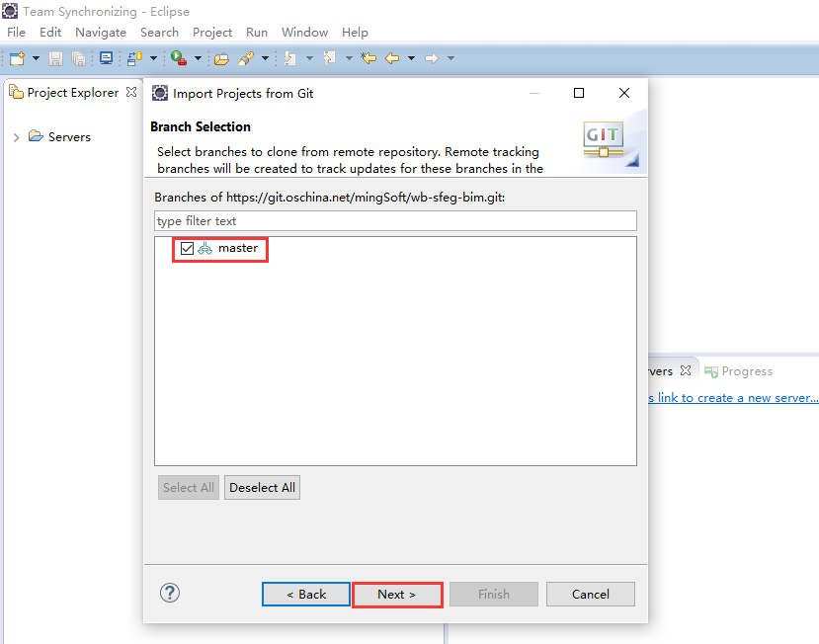
Task: Click the Run with external tools icon
Action: coord(179,58)
